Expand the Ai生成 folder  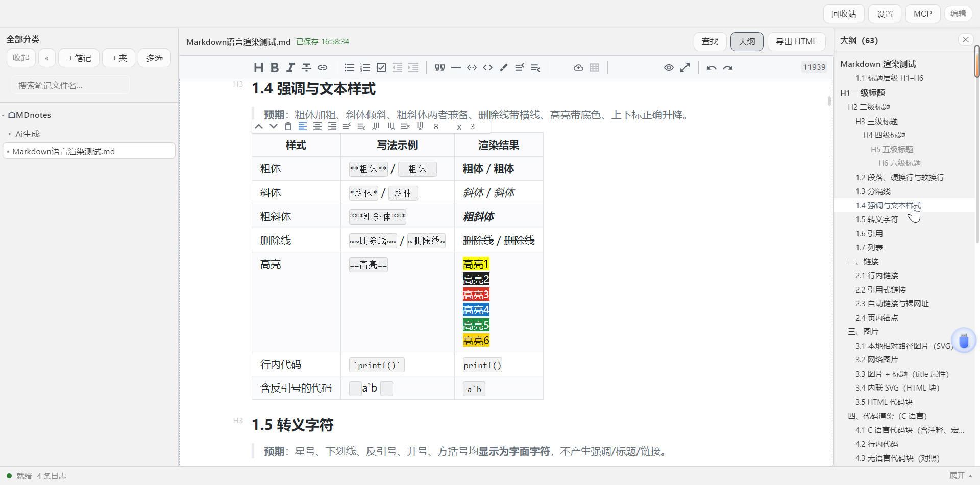[x=10, y=134]
